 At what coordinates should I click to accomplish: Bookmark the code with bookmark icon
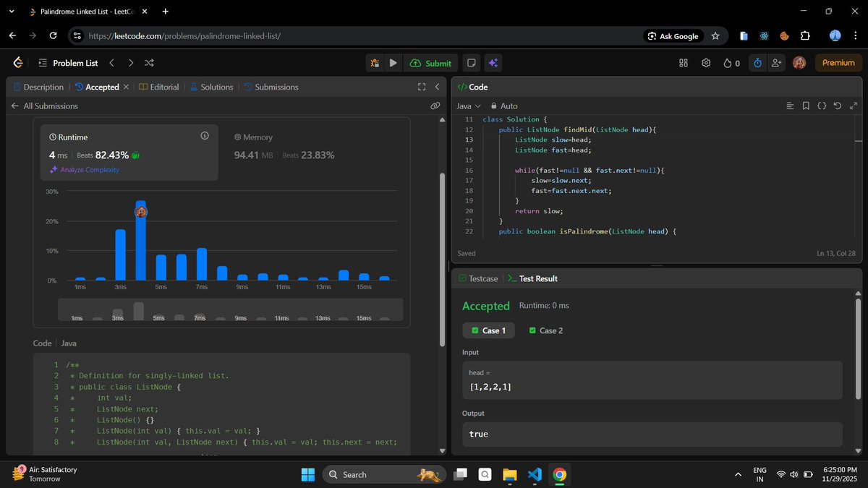806,106
